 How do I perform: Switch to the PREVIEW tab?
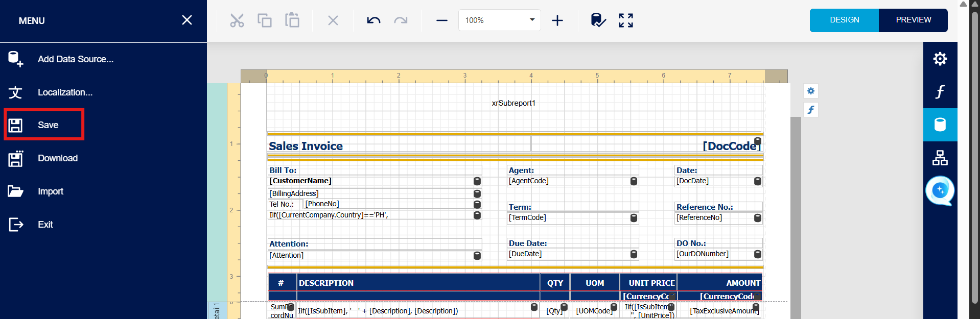click(913, 20)
